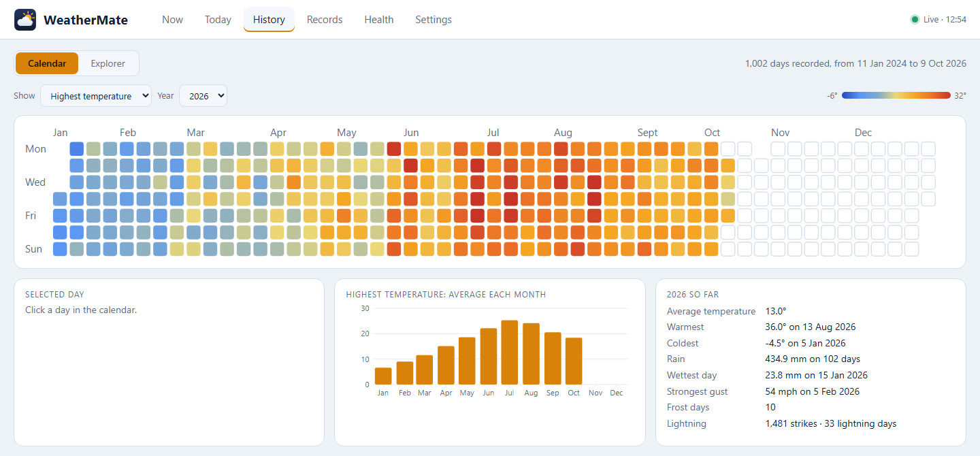Click the green Live status dot

[x=915, y=20]
